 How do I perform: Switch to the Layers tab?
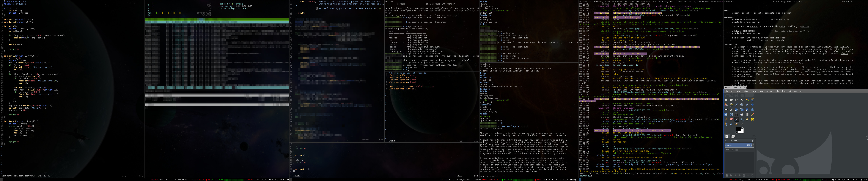click(733, 136)
